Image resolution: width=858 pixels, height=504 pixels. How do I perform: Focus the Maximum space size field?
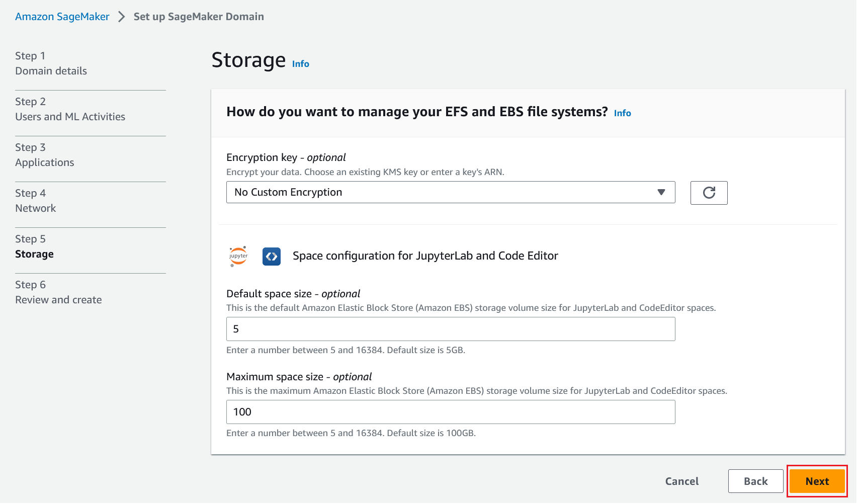click(x=450, y=412)
